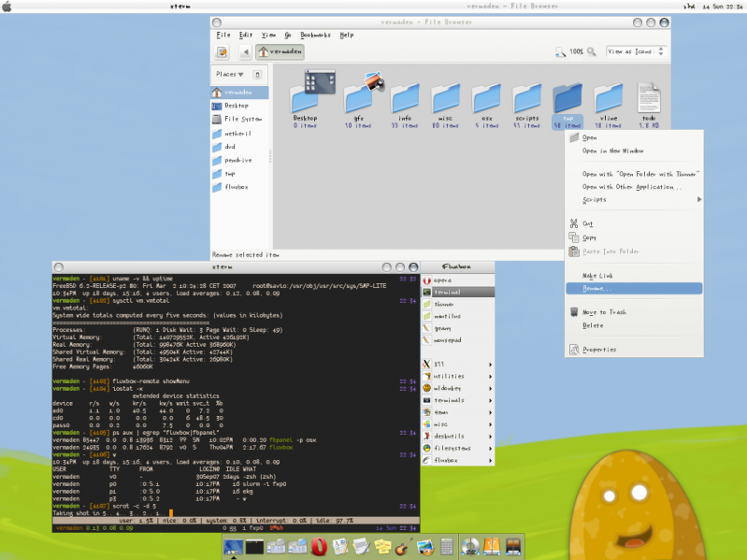Click the zoom out magnifier icon
Screen dimensions: 747x560
(x=559, y=52)
